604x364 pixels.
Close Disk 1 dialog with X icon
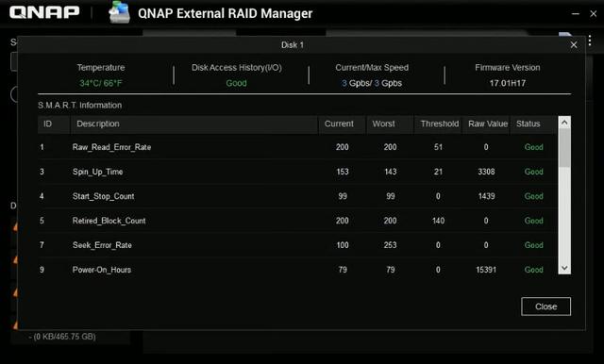tap(574, 45)
